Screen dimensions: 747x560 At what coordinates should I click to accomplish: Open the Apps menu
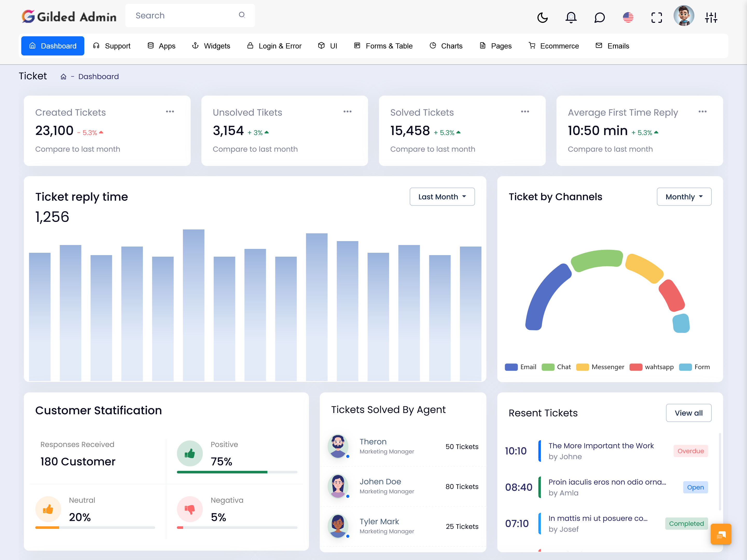pos(161,46)
